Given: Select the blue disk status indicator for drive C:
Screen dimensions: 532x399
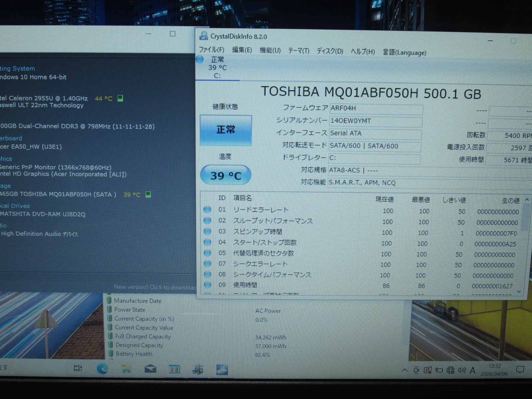Looking at the screenshot, I should (200, 60).
